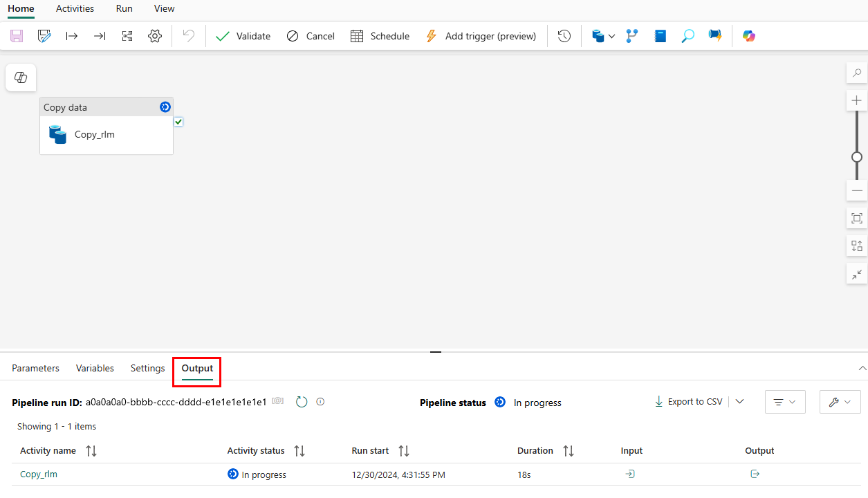Click the Notebook toolbar icon

pyautogui.click(x=661, y=36)
